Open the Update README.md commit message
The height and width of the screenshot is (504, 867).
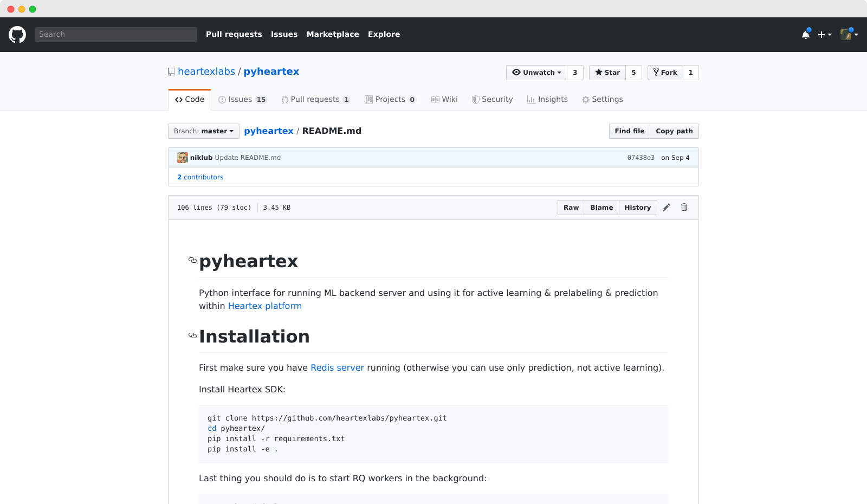coord(248,158)
